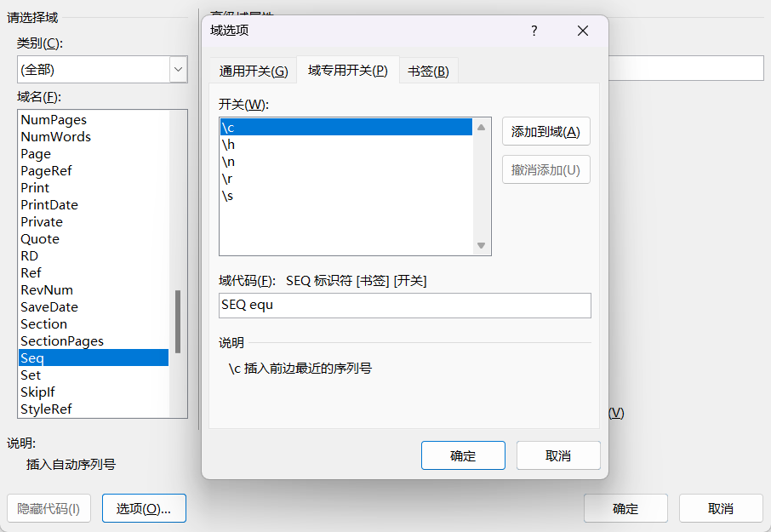This screenshot has height=532, width=771.
Task: Confirm with 确定 in 域选项 dialog
Action: tap(463, 455)
